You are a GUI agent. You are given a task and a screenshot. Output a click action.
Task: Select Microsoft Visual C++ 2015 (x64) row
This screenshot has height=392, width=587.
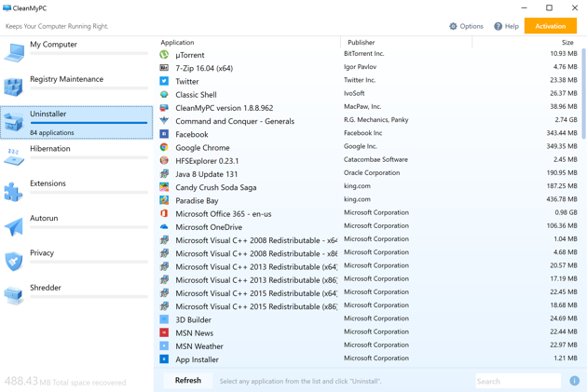[369, 293]
